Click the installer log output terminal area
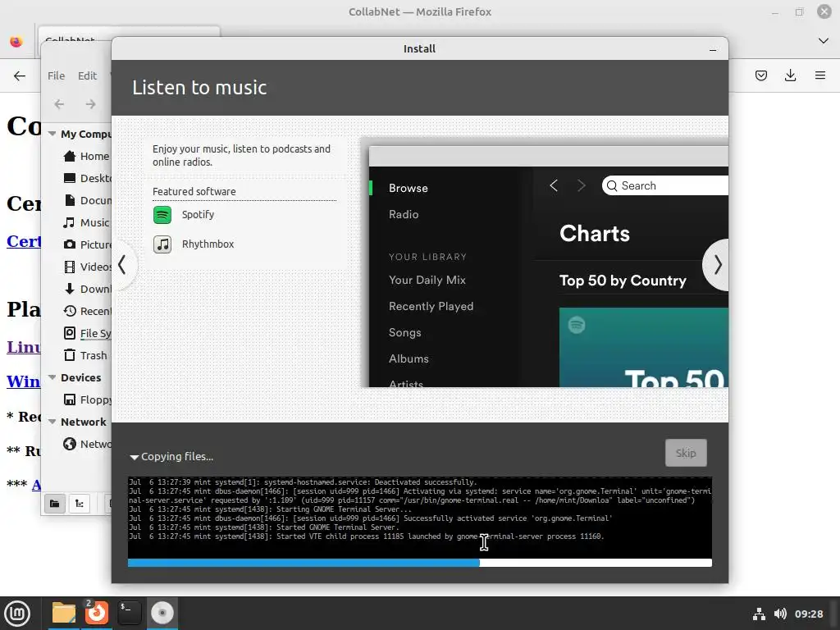Viewport: 840px width, 630px height. [x=419, y=517]
